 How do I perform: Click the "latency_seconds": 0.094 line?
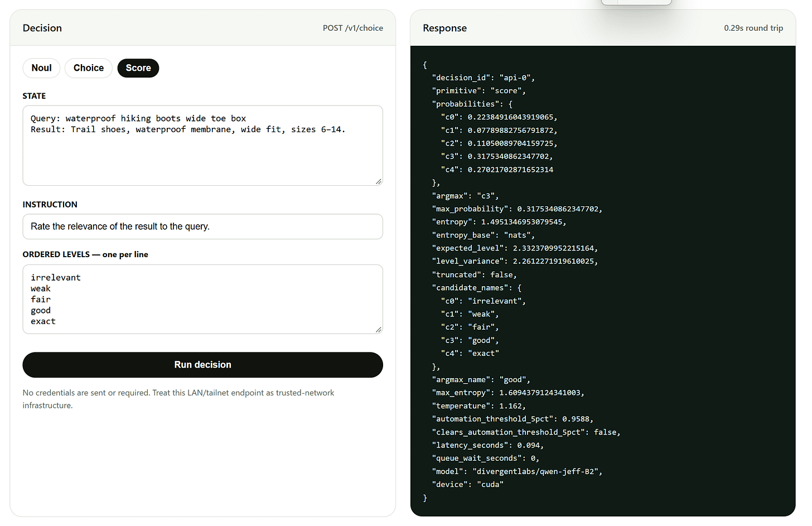487,445
